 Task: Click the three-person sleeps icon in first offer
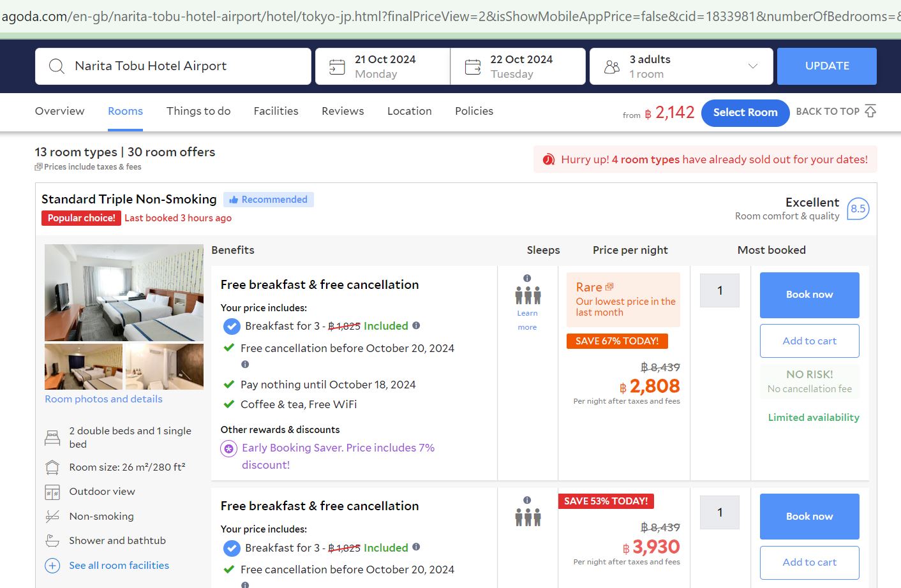(x=528, y=295)
